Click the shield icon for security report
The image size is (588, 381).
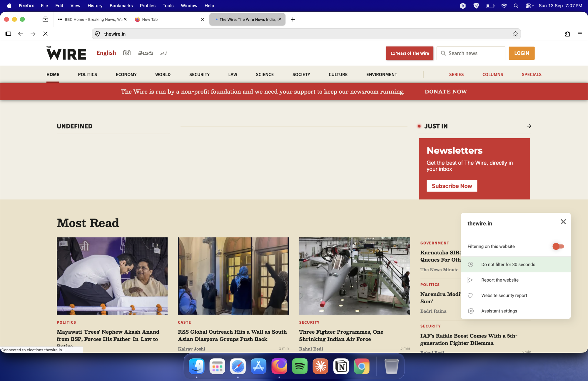click(470, 296)
